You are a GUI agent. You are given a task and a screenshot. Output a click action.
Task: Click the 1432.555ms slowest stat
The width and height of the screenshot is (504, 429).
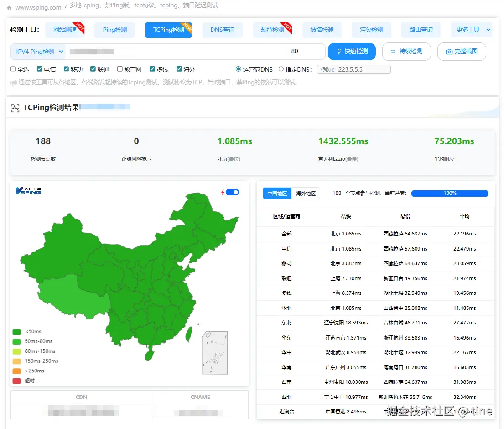click(x=343, y=141)
